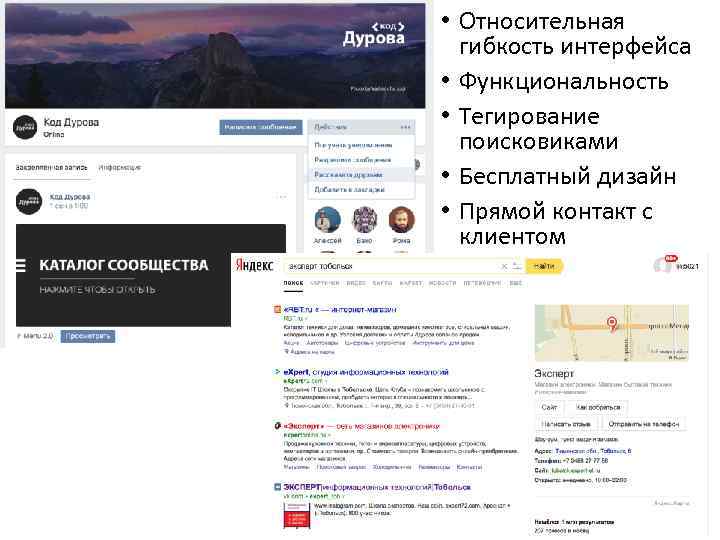Screen dimensions: 720x540
Task: Focus the Yandex search field with 'эксперт тобольск'
Action: [390, 266]
